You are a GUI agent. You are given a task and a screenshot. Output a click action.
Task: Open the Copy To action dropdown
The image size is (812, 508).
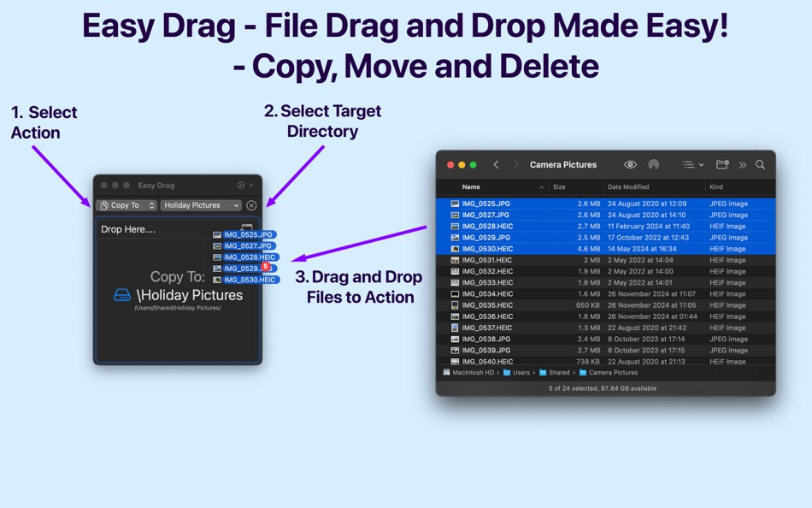pos(127,205)
